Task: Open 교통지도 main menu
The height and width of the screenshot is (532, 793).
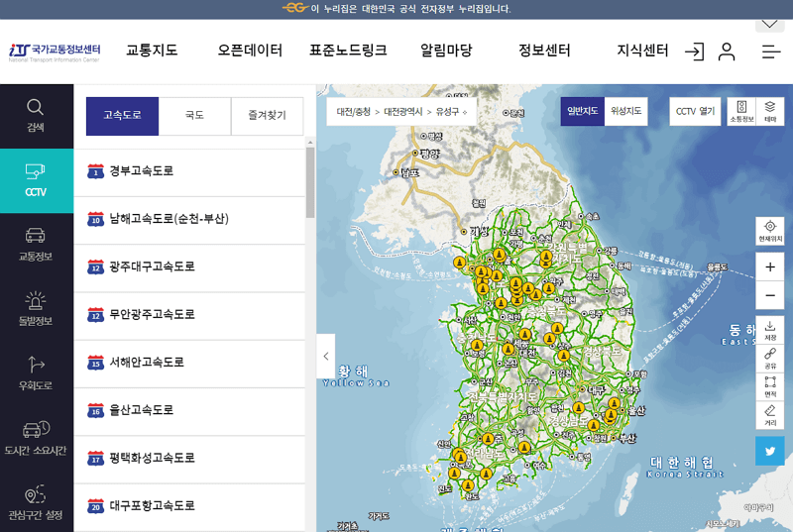Action: (152, 50)
